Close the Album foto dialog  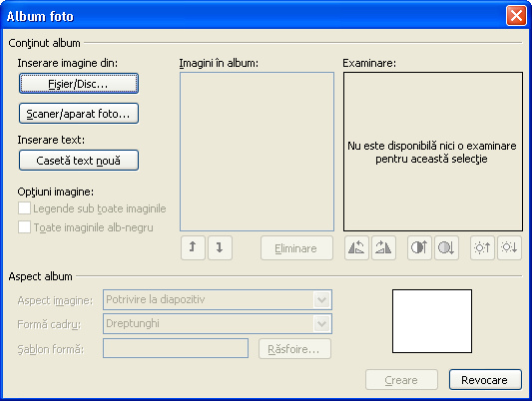coord(516,16)
